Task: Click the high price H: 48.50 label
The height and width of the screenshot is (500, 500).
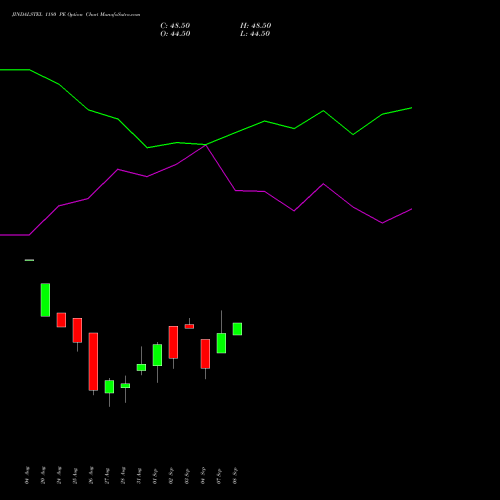Action: pyautogui.click(x=256, y=26)
